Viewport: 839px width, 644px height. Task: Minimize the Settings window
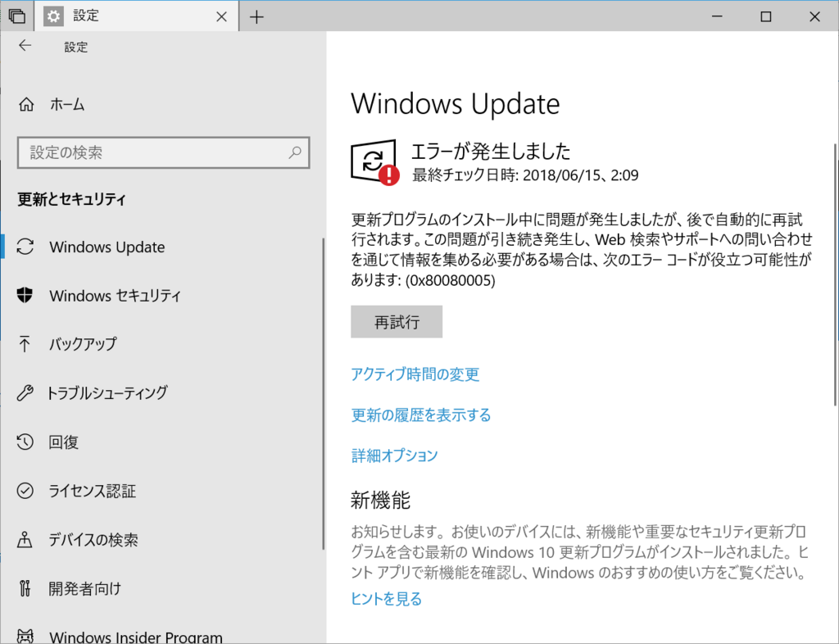pos(717,16)
